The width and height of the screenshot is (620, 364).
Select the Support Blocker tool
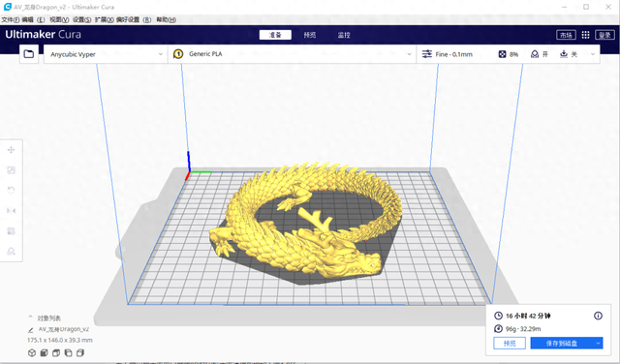(x=11, y=252)
